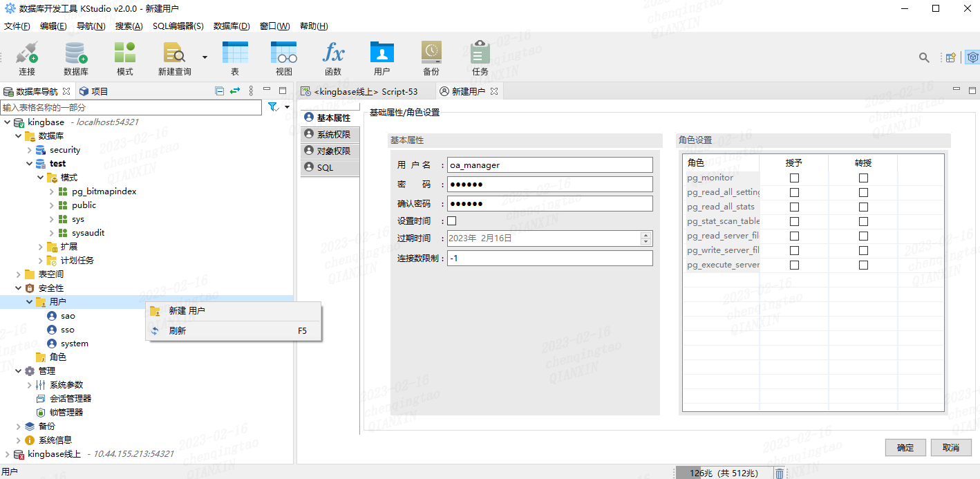The image size is (980, 479).
Task: Select 新建 用户 from context menu
Action: pos(187,311)
